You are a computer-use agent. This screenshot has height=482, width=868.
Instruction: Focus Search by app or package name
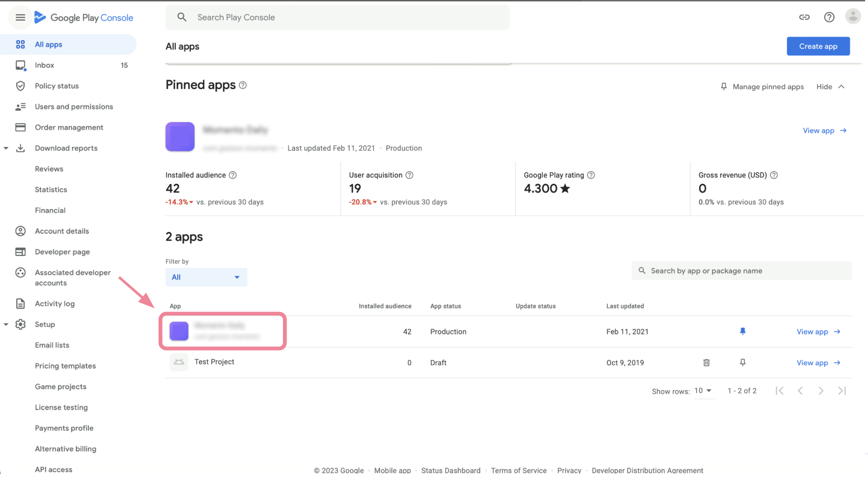click(741, 271)
